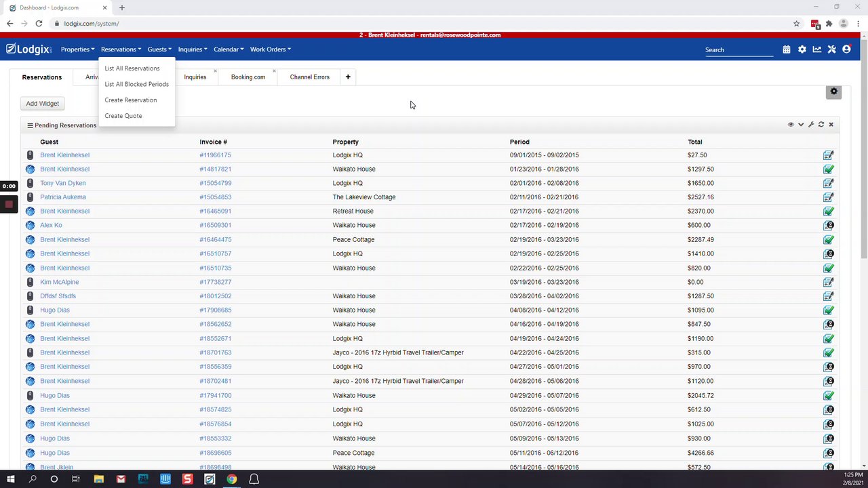The width and height of the screenshot is (868, 488).
Task: Open the Inquiries dropdown menu
Action: click(x=193, y=49)
